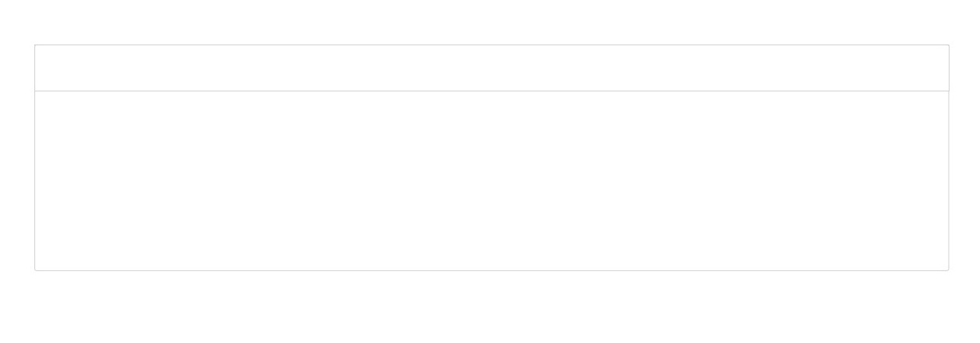
Task: Click the blank page area above the panel
Action: tap(491, 21)
